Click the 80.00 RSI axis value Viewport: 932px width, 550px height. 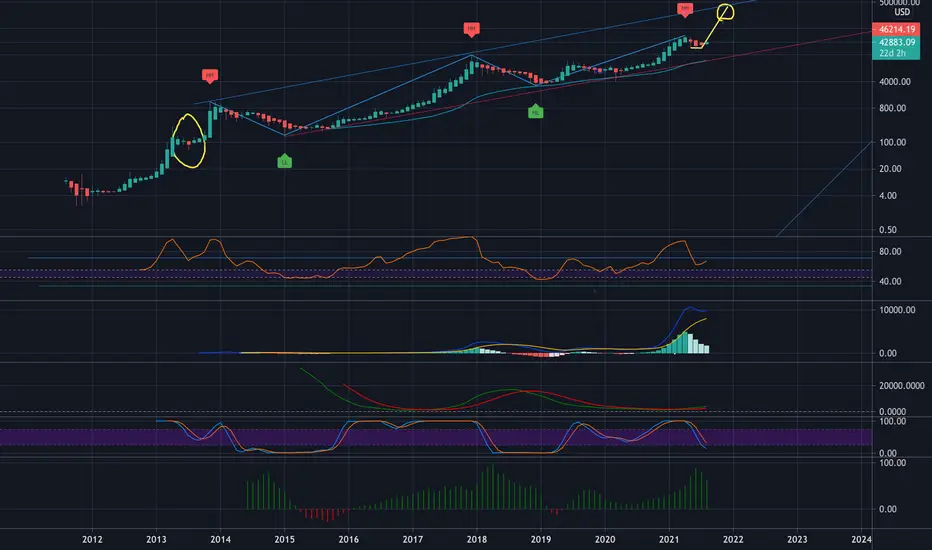point(890,252)
